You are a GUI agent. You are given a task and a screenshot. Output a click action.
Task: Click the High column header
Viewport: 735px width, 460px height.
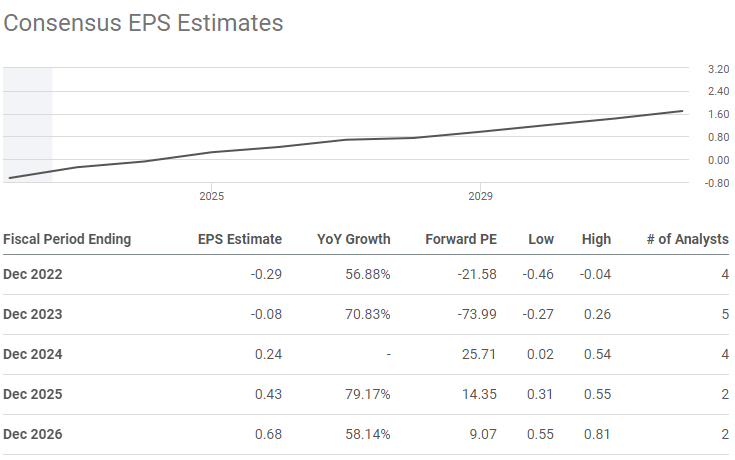tap(596, 239)
